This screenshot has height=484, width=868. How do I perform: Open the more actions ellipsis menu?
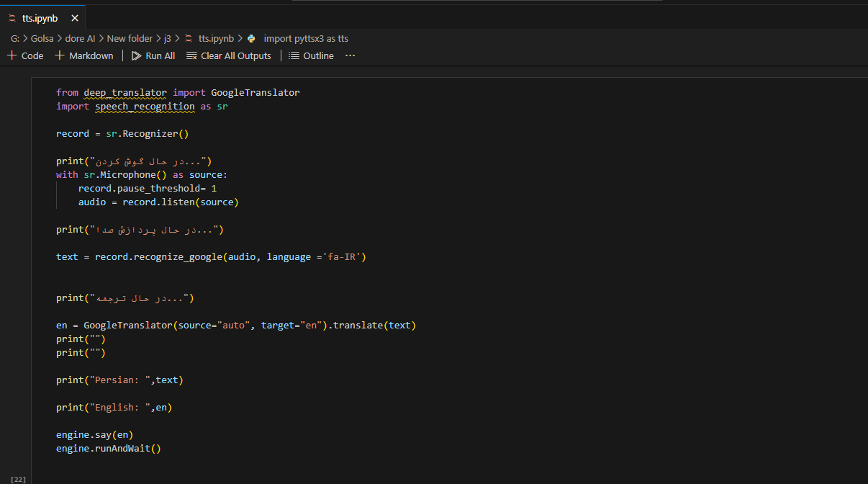point(350,55)
